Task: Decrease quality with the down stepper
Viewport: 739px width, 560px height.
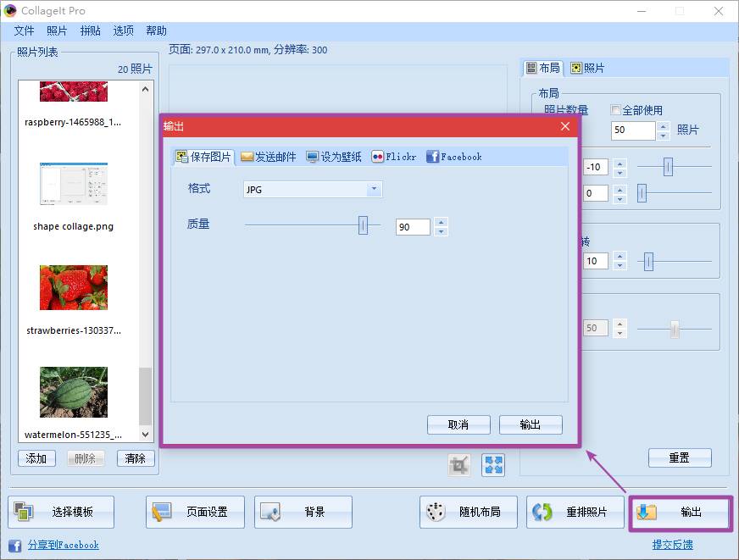Action: [x=441, y=231]
